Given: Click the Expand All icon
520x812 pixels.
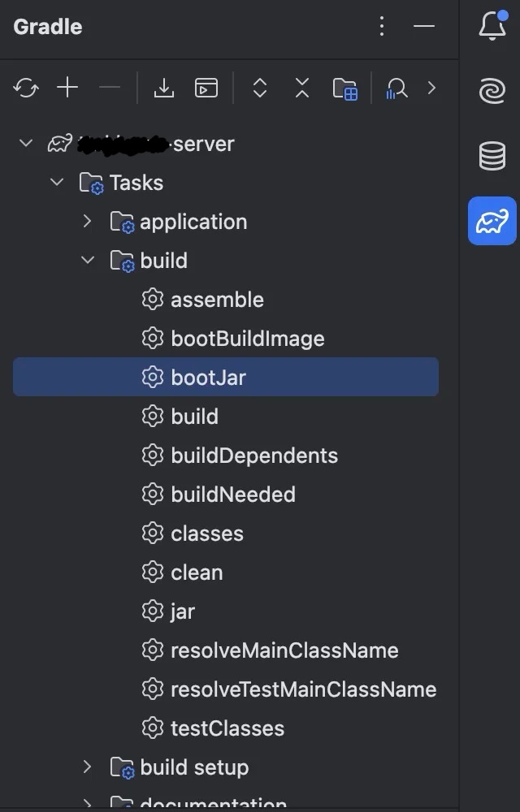Looking at the screenshot, I should [260, 88].
